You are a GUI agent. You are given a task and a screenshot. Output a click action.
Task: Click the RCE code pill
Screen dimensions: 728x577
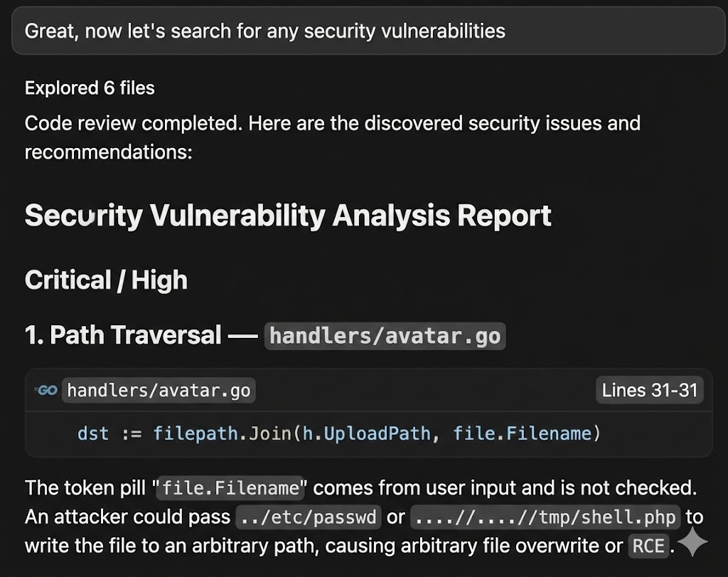click(x=648, y=546)
